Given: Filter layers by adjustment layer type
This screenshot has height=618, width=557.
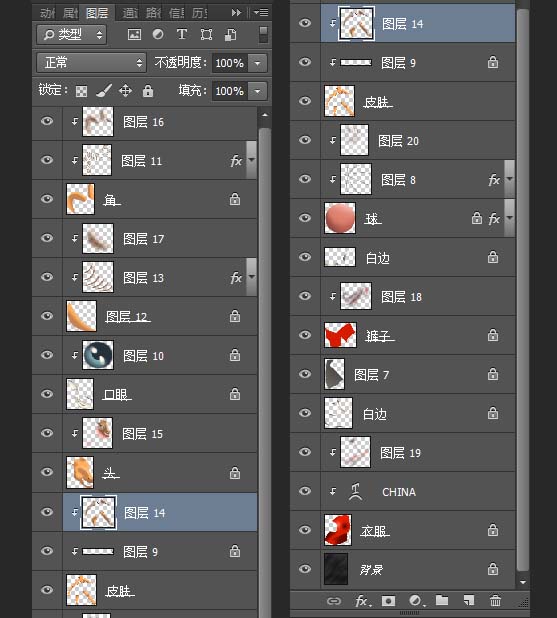Looking at the screenshot, I should [x=158, y=35].
